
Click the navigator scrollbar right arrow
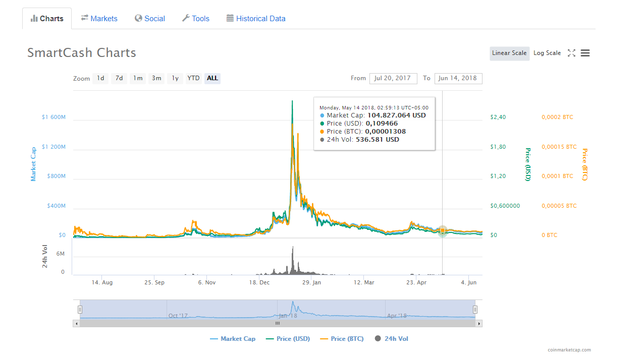coord(479,324)
